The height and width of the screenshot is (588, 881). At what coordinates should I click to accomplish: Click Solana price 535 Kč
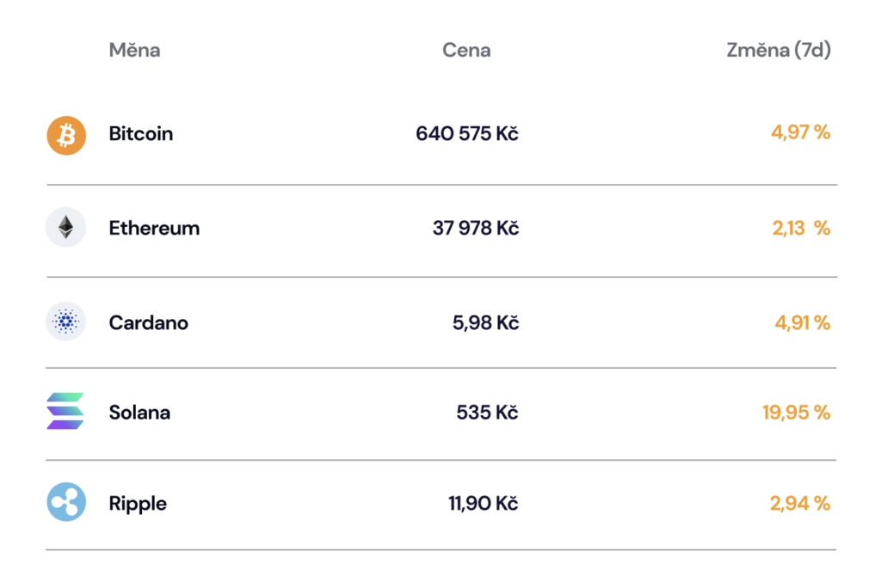pos(487,413)
